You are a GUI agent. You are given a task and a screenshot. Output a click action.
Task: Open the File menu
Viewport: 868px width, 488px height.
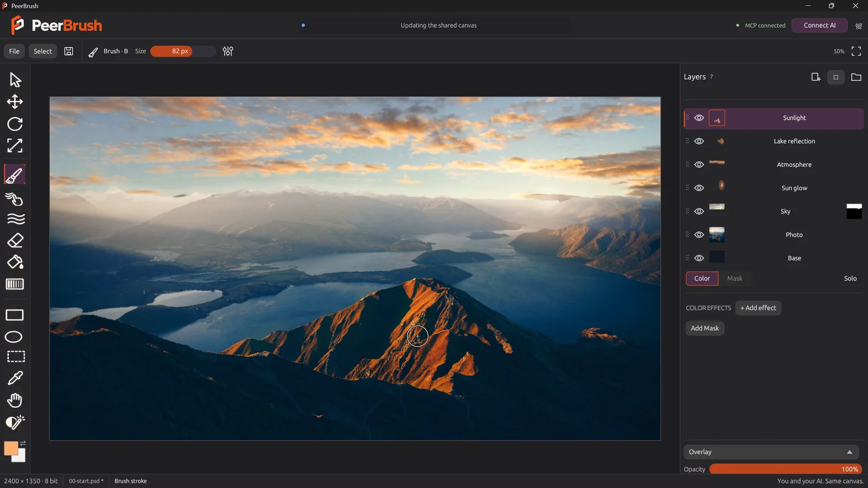[14, 51]
